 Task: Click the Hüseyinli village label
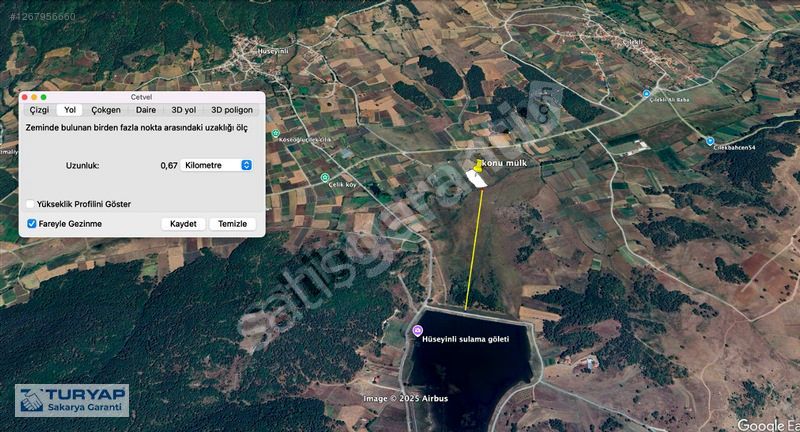[273, 52]
